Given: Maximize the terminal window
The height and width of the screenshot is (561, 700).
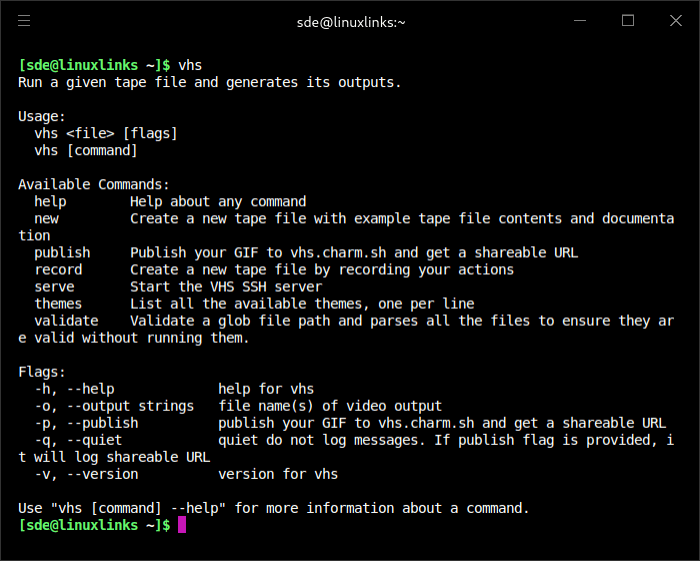Looking at the screenshot, I should [x=628, y=20].
